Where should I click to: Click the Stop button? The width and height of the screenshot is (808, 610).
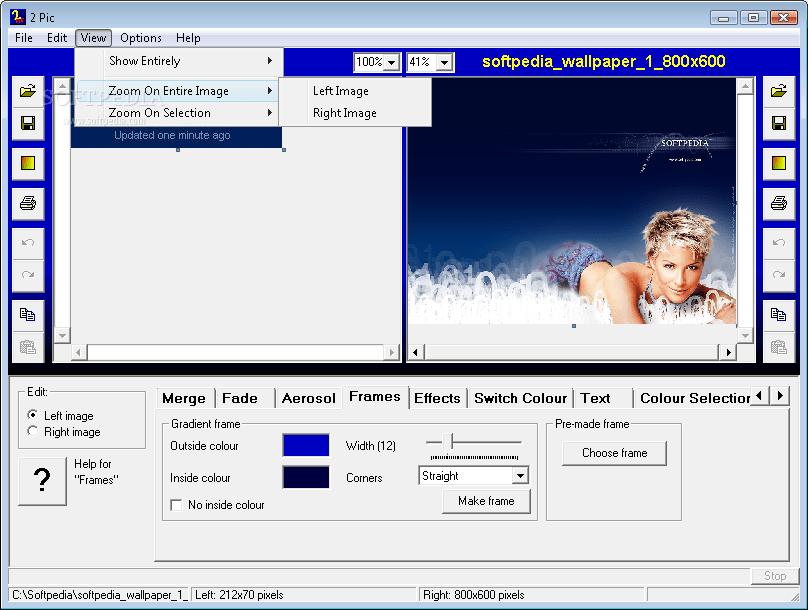click(x=775, y=576)
